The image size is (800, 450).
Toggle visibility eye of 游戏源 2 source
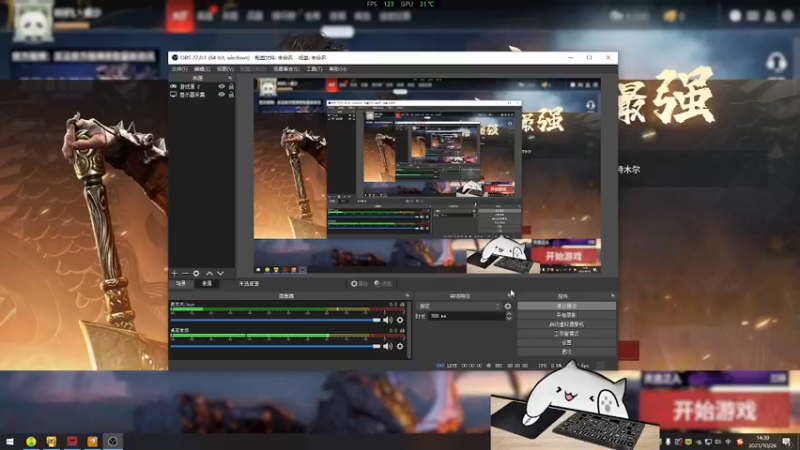point(221,87)
